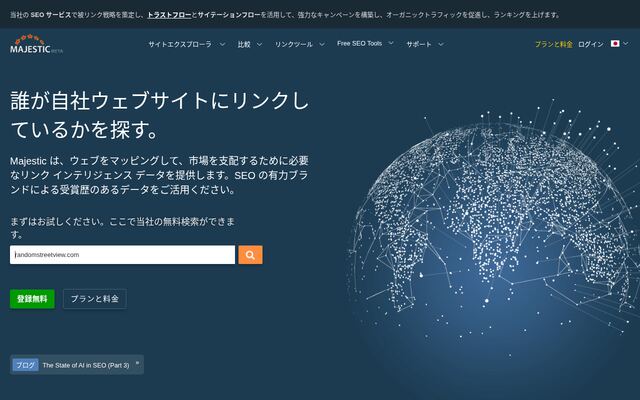This screenshot has height=400, width=640.
Task: Go to プランと料金 in top navigation
Action: pos(553,44)
